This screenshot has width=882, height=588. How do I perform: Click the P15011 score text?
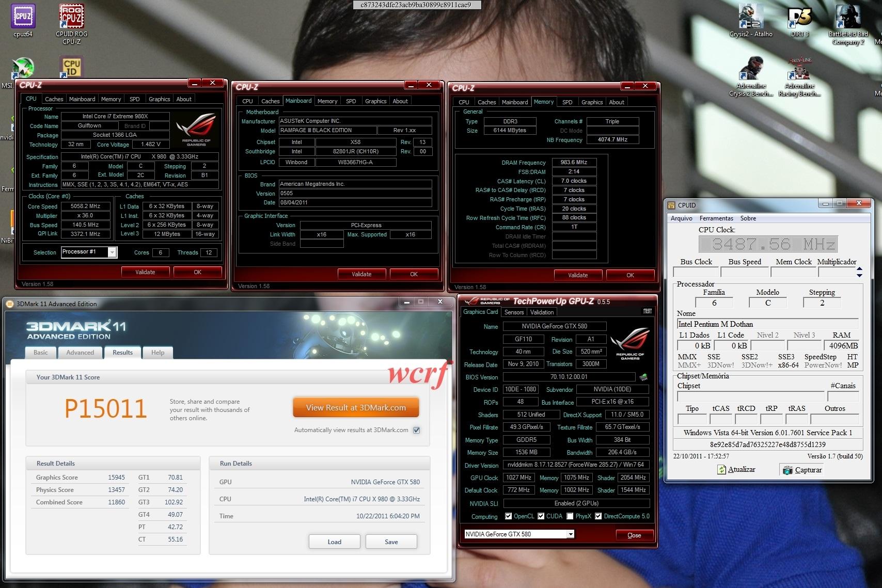(105, 408)
